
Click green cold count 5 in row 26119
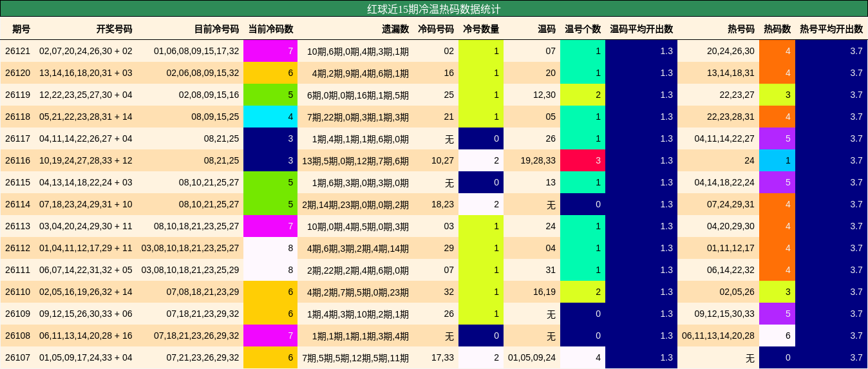tap(270, 95)
